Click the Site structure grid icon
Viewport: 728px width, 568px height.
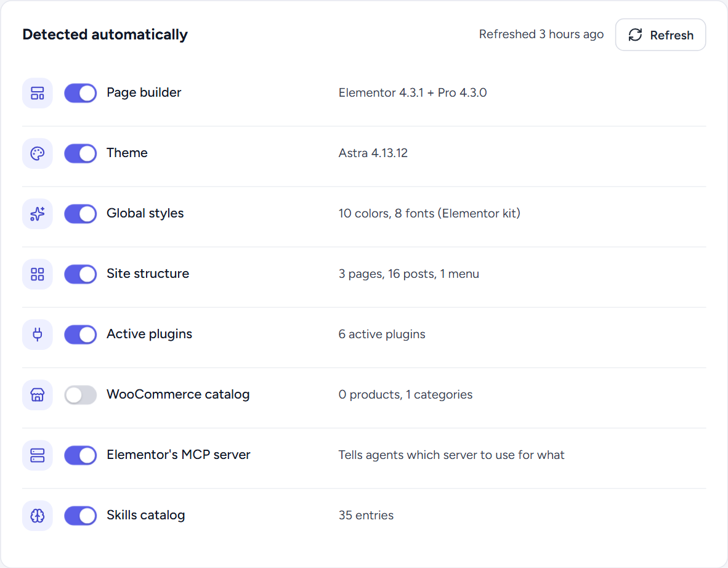37,274
